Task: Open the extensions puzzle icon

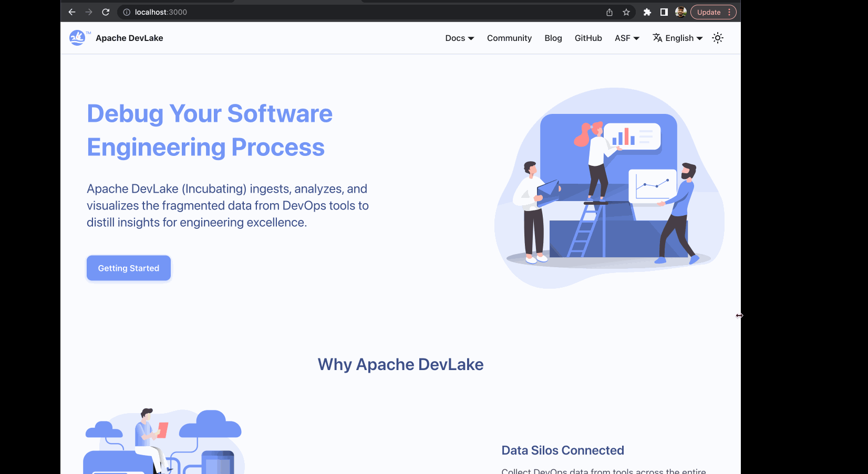Action: (647, 12)
